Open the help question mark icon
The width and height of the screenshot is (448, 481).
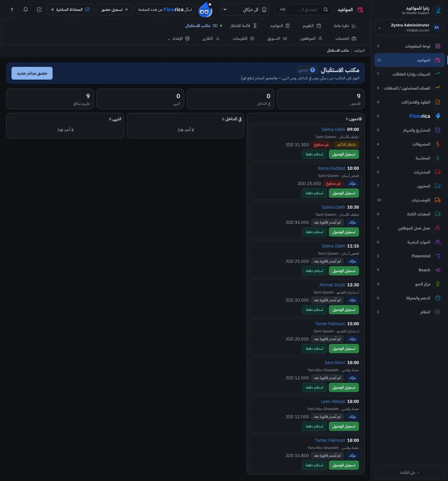click(x=12, y=10)
